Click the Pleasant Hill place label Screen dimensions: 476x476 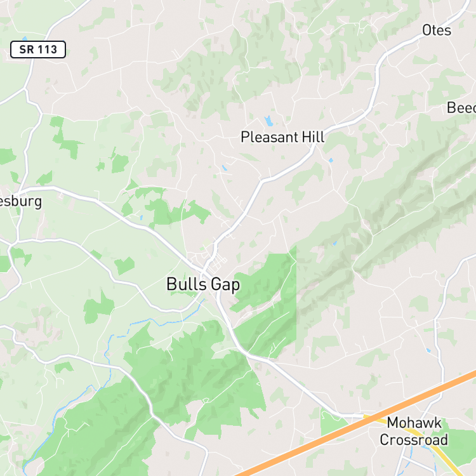coord(282,137)
